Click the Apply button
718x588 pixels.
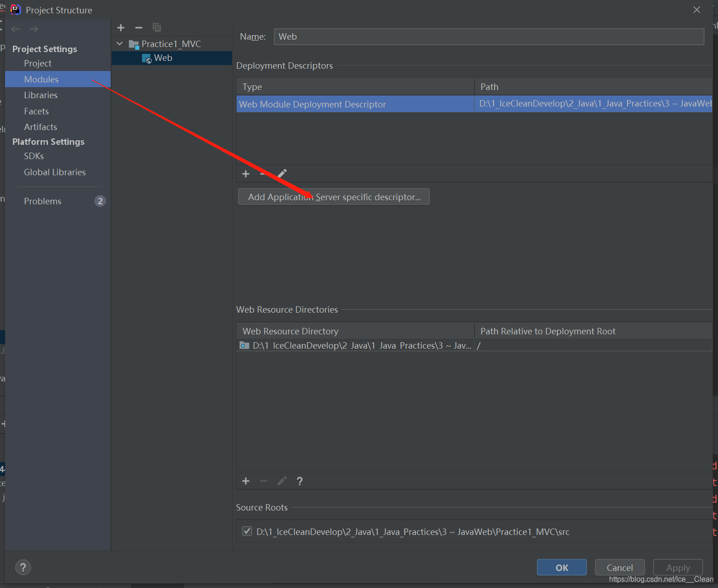[x=678, y=568]
